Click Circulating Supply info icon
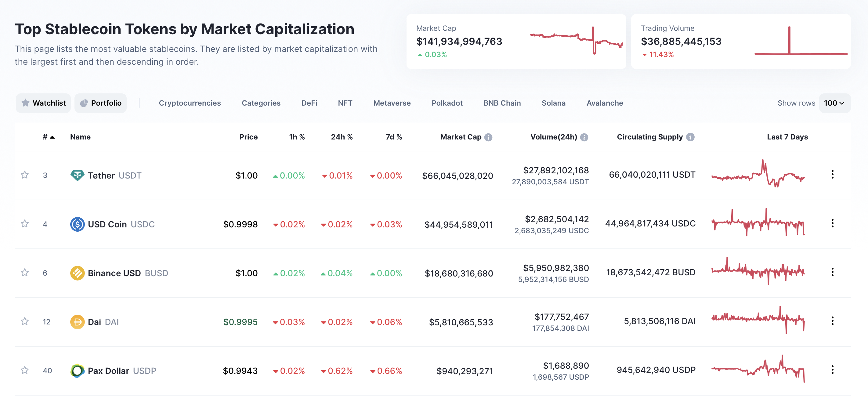Image resolution: width=868 pixels, height=398 pixels. [690, 137]
